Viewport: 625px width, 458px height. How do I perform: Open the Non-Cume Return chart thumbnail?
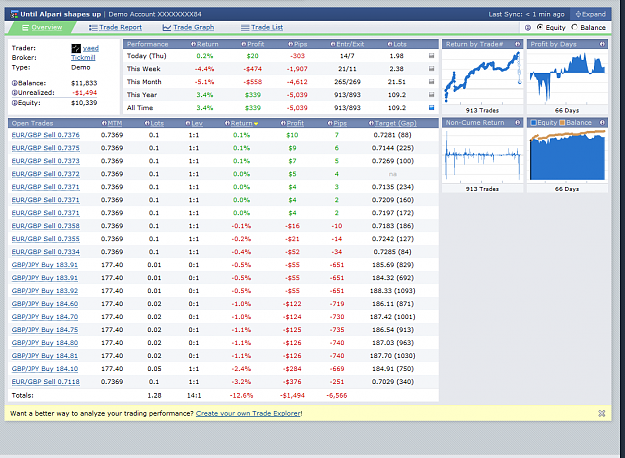coord(482,156)
